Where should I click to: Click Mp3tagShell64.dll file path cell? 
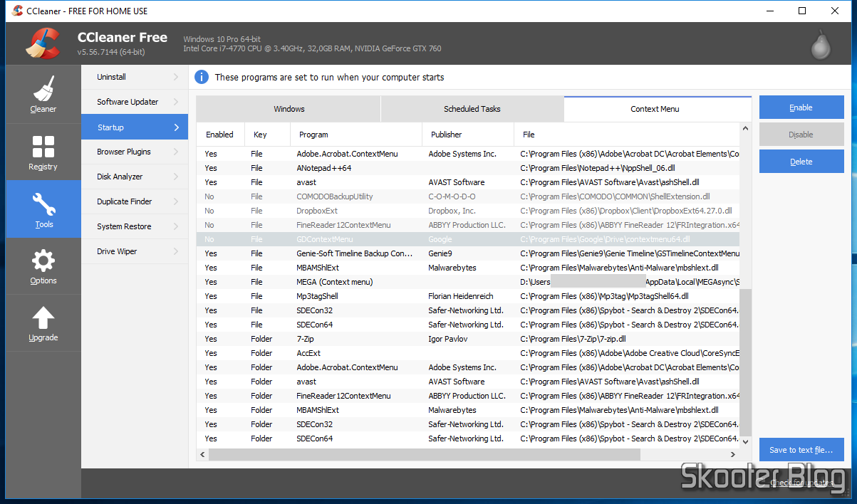click(604, 296)
